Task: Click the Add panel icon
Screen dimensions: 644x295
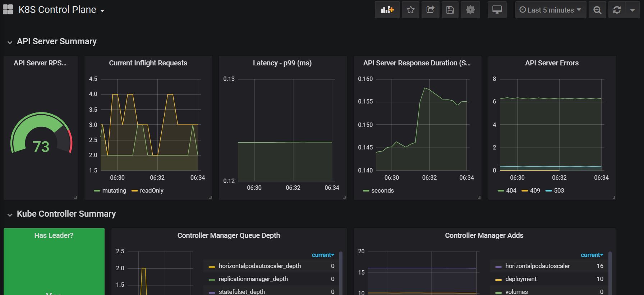Action: pyautogui.click(x=387, y=10)
